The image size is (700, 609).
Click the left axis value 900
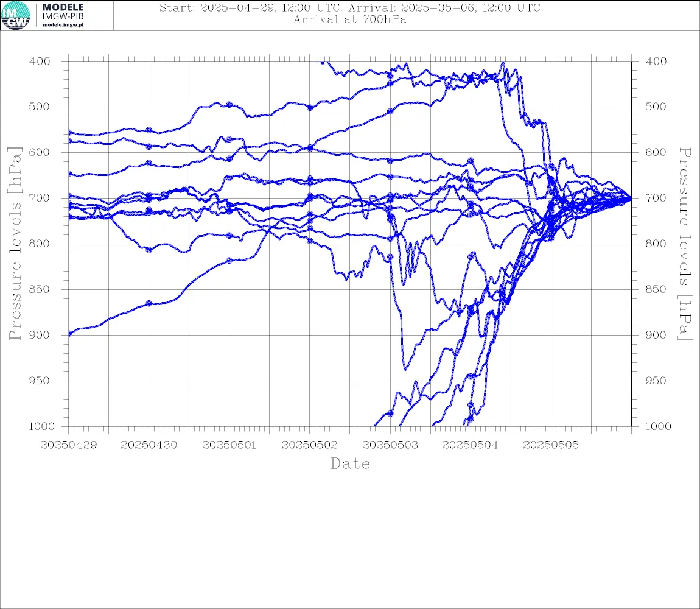pos(40,335)
